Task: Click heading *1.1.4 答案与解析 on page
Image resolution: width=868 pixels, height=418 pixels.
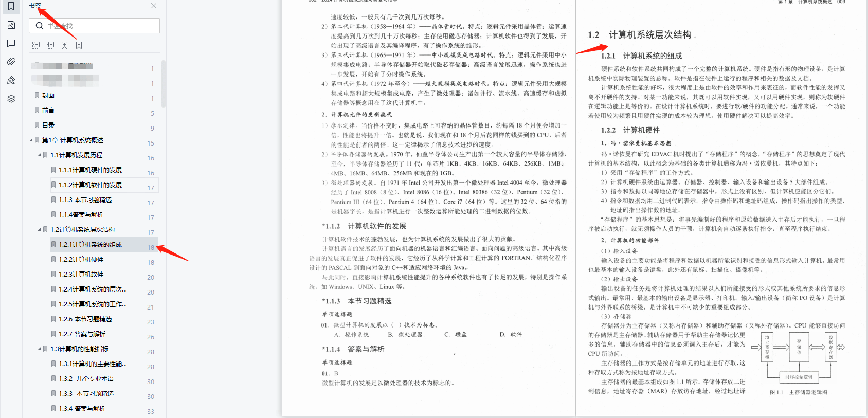Action: click(353, 349)
